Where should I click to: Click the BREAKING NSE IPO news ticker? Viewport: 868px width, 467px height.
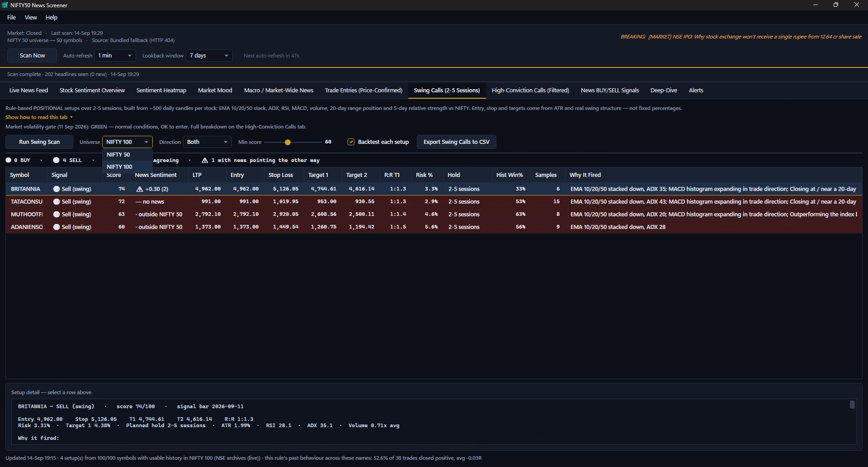pos(741,37)
